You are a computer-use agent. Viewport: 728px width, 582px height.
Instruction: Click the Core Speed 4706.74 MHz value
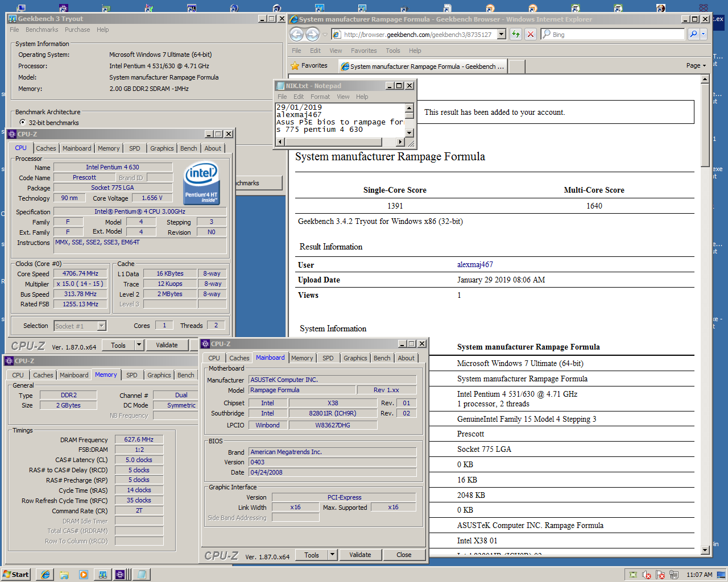(81, 273)
